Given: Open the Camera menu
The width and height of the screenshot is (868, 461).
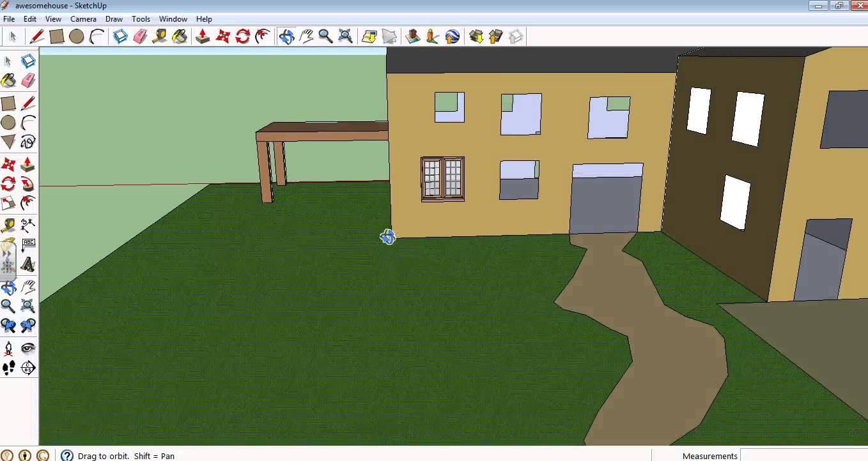Looking at the screenshot, I should tap(83, 19).
